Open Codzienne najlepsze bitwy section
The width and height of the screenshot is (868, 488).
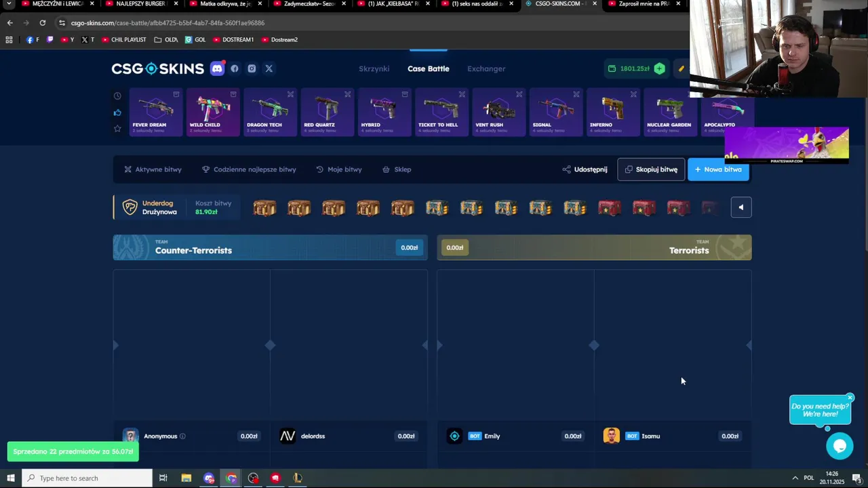249,169
